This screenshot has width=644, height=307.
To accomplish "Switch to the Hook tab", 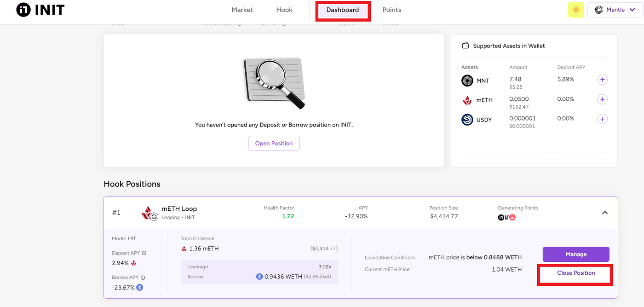I will point(284,10).
